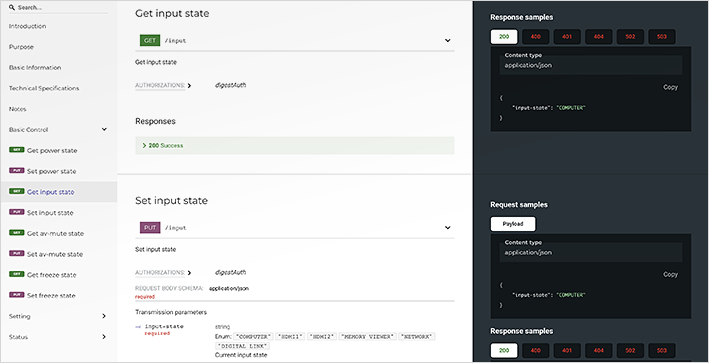Click the GET badge beside Get power state
This screenshot has width=709, height=363.
pos(16,150)
